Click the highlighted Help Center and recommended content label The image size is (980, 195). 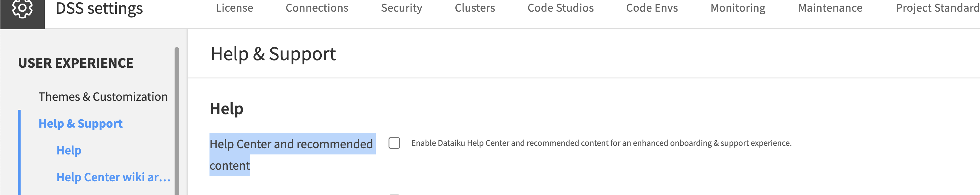(x=291, y=144)
